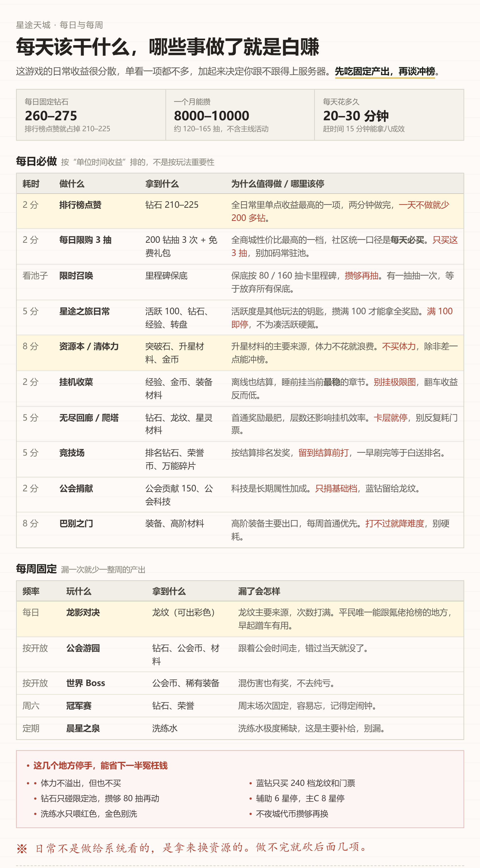Click the 每日必做 section heading
Viewport: 480px width, 868px height.
tap(36, 161)
